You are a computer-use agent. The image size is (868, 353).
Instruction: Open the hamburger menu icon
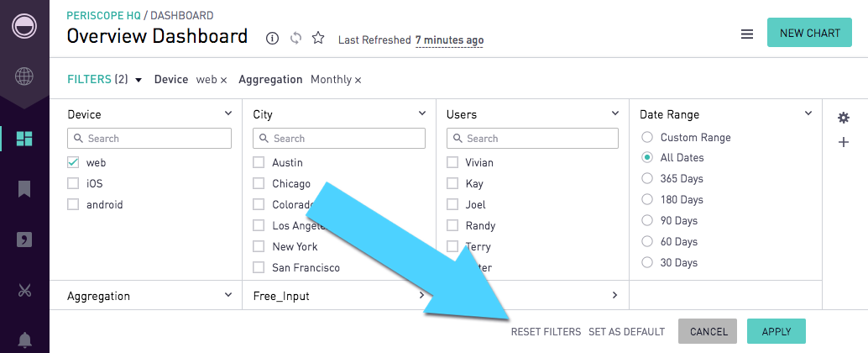[x=747, y=34]
